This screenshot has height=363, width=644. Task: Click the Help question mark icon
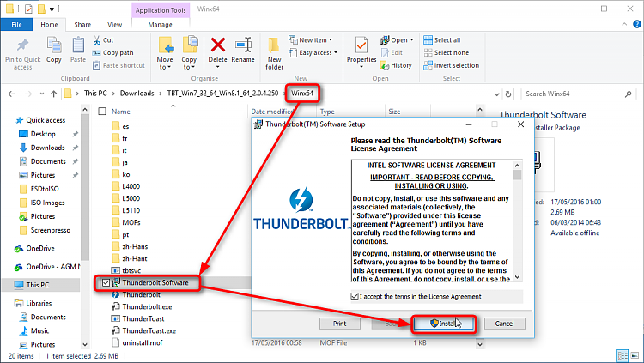click(x=636, y=25)
